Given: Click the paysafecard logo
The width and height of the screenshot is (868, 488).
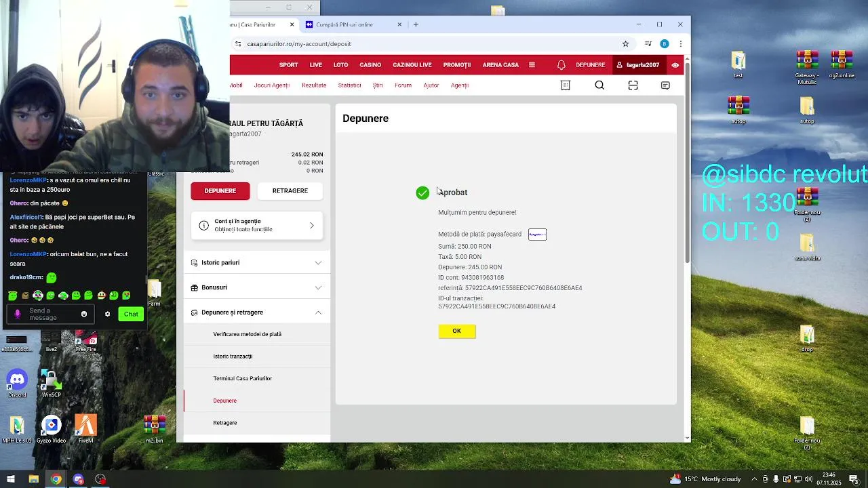Looking at the screenshot, I should click(x=537, y=235).
